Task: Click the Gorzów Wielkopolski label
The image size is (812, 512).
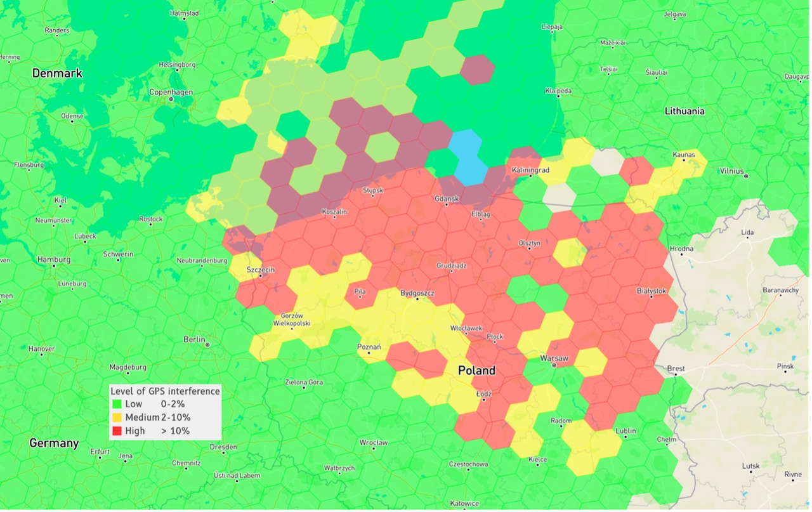Action: pos(292,319)
